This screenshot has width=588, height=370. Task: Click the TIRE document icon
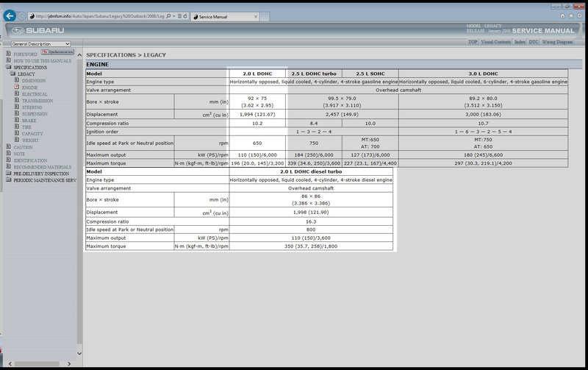tap(17, 127)
